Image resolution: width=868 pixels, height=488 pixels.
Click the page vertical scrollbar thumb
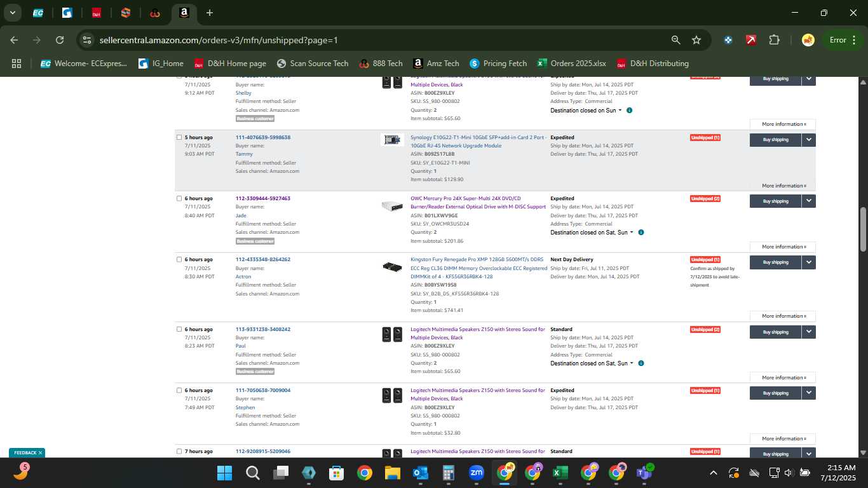(864, 229)
